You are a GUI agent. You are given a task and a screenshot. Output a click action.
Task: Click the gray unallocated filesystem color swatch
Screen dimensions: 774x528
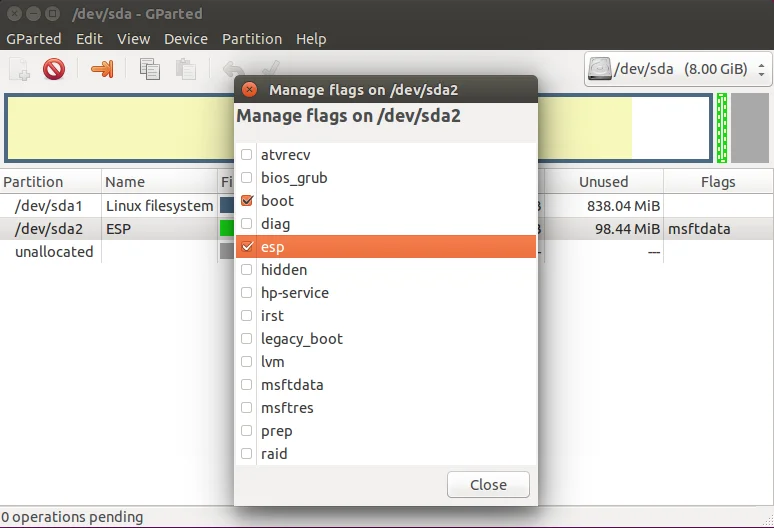(227, 251)
